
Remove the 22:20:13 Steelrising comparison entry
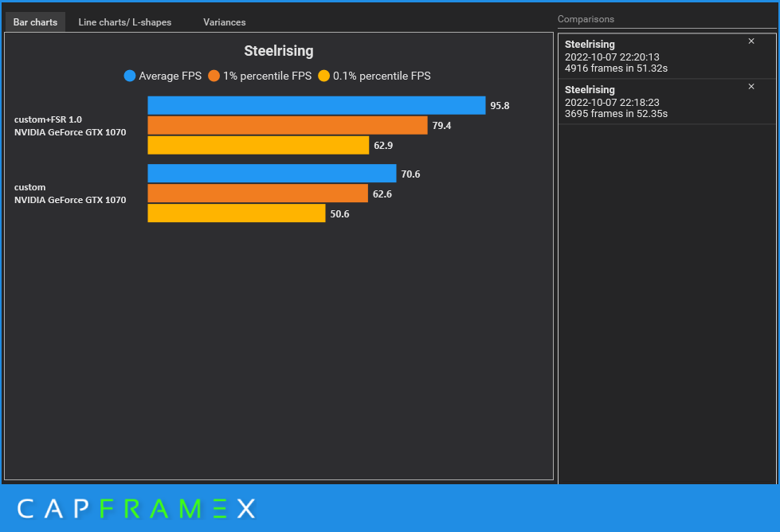click(x=751, y=41)
